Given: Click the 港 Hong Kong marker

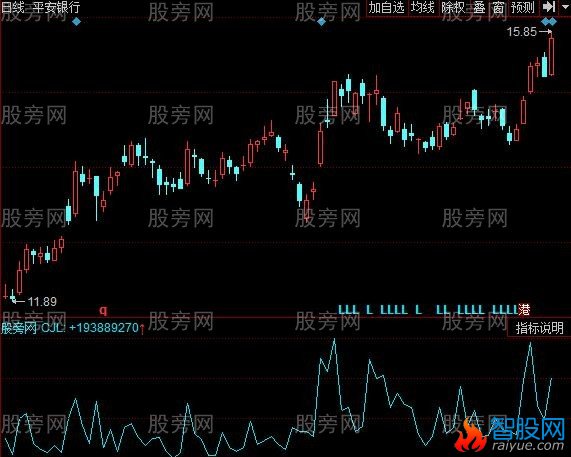Looking at the screenshot, I should point(524,310).
